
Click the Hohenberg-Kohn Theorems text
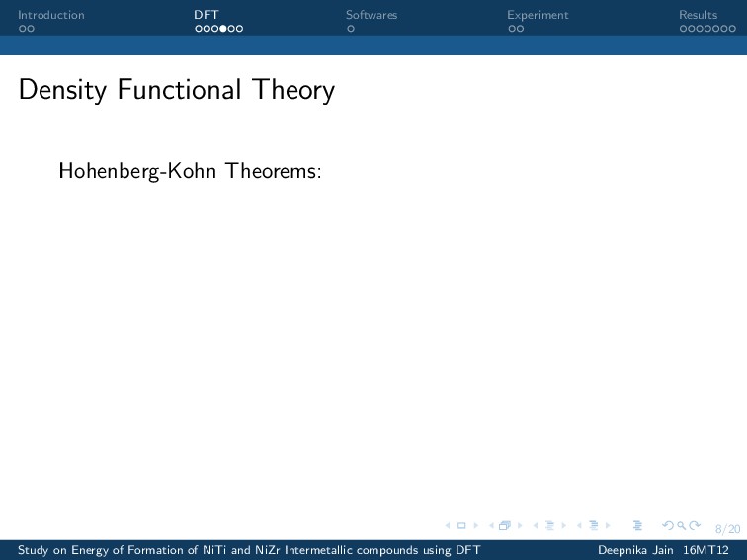pos(190,171)
